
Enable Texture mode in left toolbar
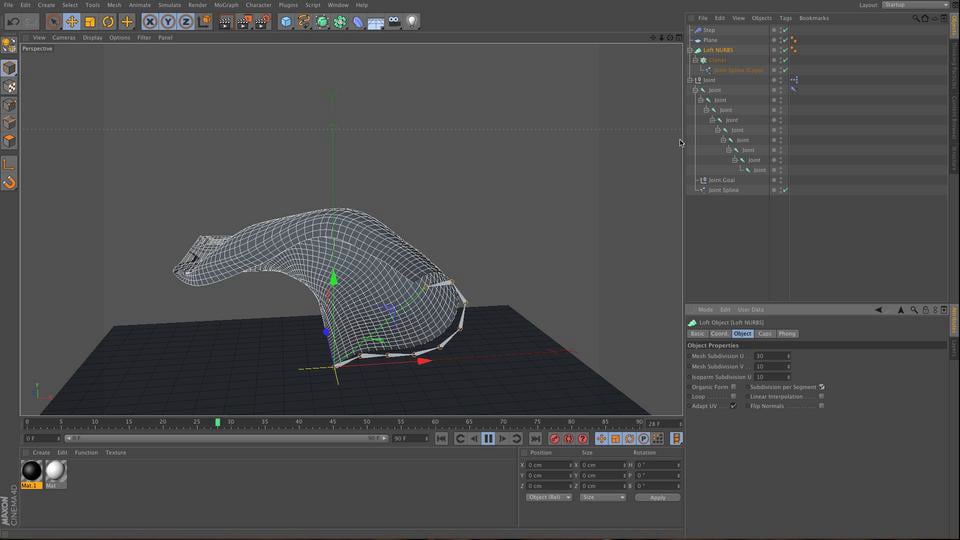point(9,86)
